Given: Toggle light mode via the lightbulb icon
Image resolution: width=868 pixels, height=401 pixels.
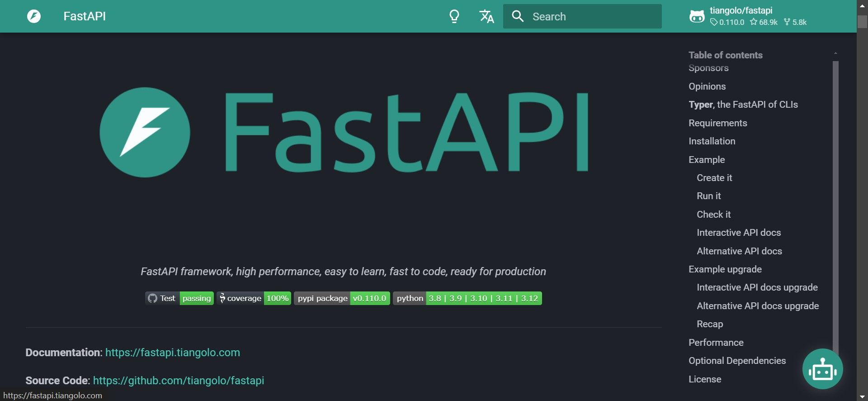Looking at the screenshot, I should (454, 16).
